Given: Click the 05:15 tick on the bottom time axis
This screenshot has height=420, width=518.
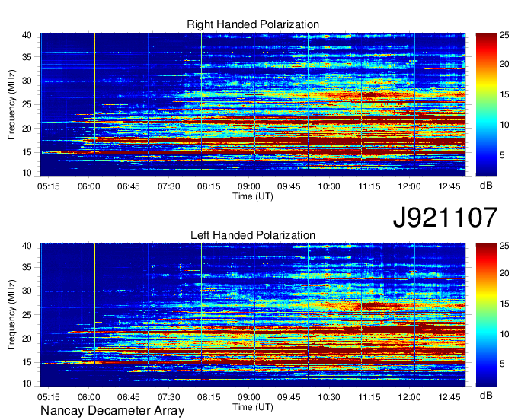Looking at the screenshot, I should pyautogui.click(x=49, y=397).
